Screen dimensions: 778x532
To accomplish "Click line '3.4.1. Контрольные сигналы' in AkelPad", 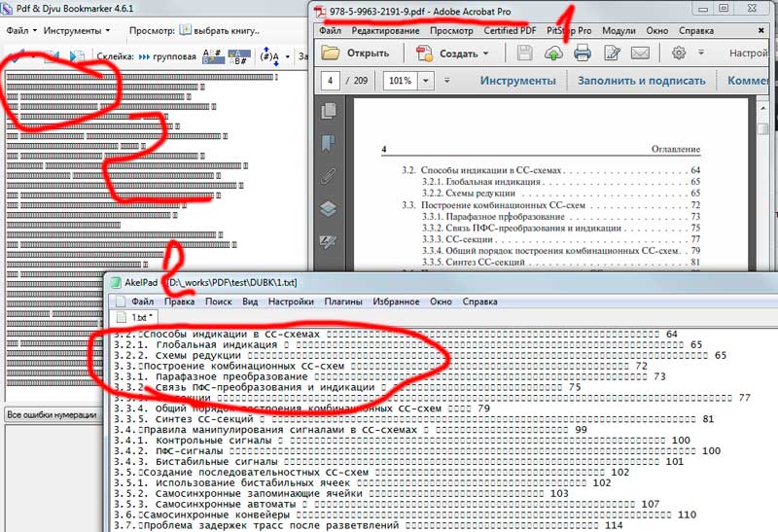I will click(402, 441).
